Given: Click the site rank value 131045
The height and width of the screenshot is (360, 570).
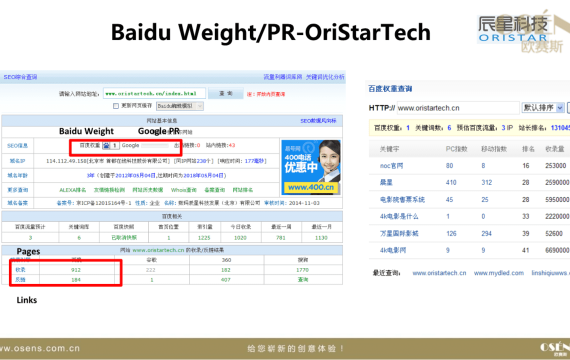Looking at the screenshot, I should click(x=560, y=128).
